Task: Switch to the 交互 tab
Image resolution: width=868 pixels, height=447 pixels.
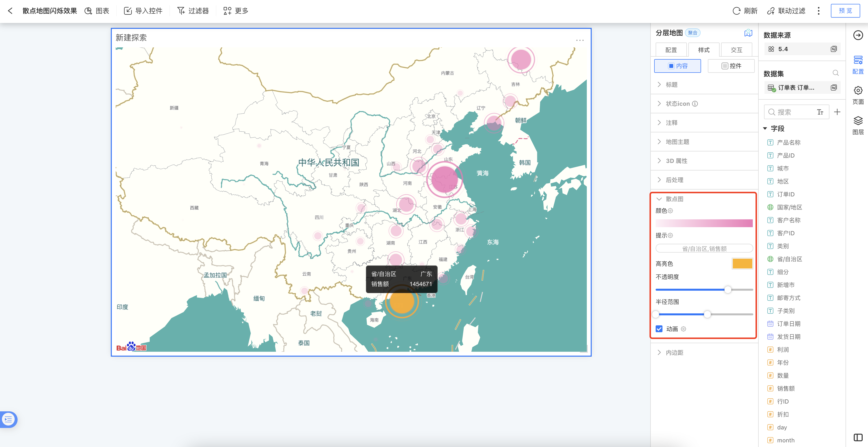Action: click(x=736, y=50)
